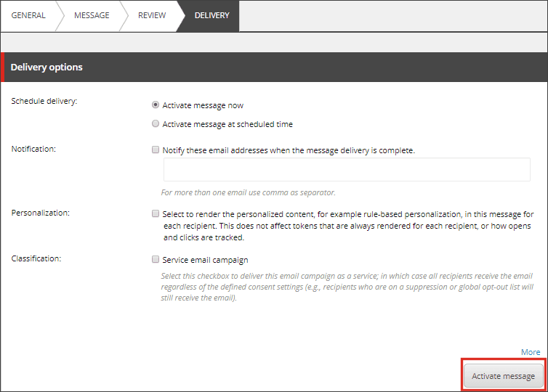The width and height of the screenshot is (548, 392).
Task: Click the Activate message button
Action: click(x=503, y=376)
